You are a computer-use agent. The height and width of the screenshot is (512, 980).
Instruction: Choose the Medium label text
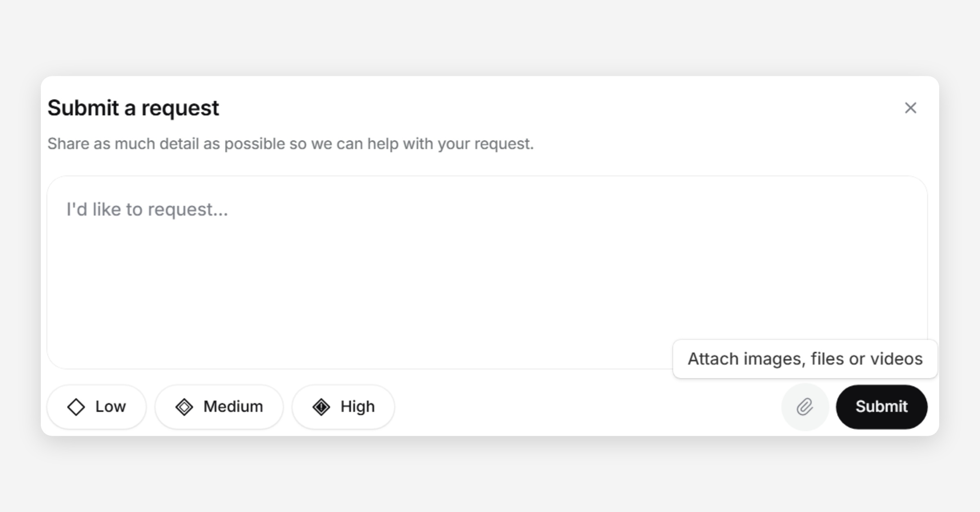(233, 407)
